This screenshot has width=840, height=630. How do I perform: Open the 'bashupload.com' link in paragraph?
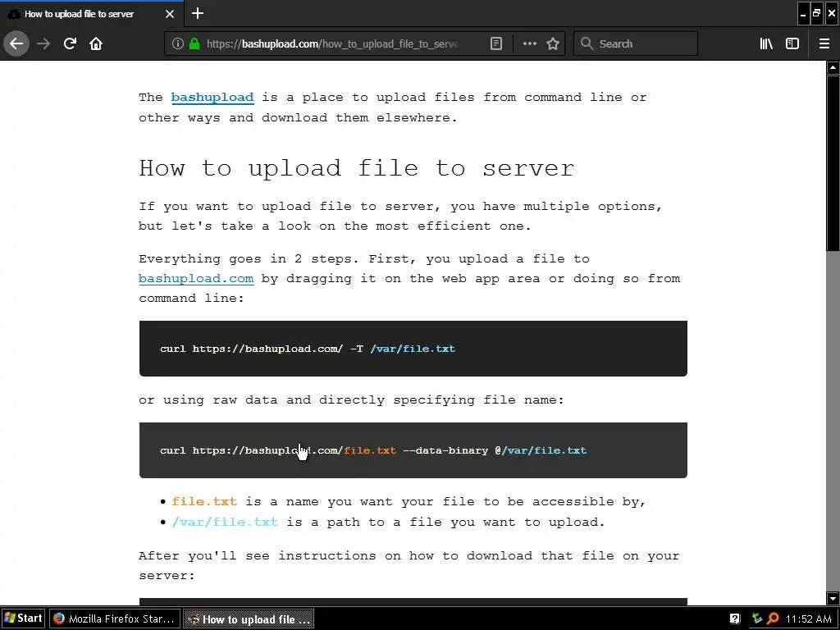click(x=196, y=279)
